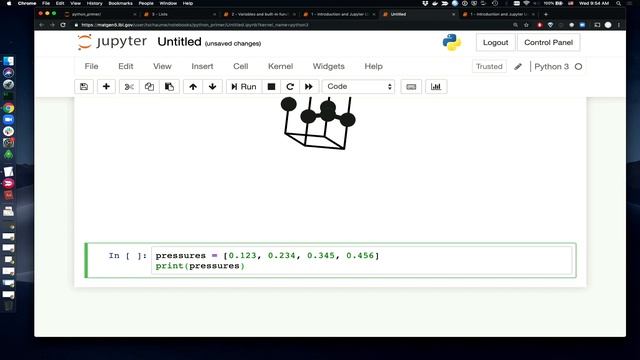This screenshot has width=640, height=360.
Task: Open the cell type Code dropdown
Action: 358,87
